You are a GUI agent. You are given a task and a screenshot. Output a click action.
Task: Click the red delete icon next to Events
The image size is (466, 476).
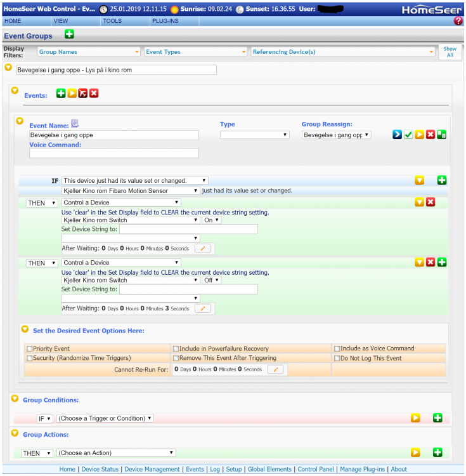pyautogui.click(x=94, y=93)
